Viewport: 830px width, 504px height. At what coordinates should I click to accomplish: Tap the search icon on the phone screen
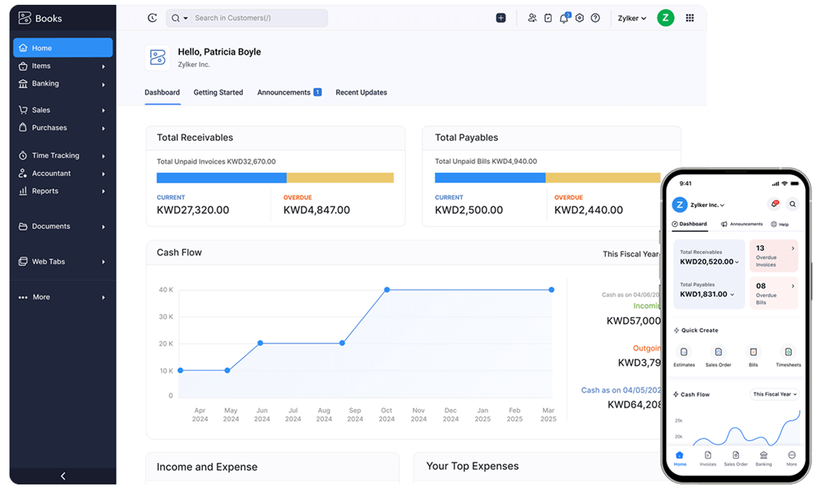(792, 204)
